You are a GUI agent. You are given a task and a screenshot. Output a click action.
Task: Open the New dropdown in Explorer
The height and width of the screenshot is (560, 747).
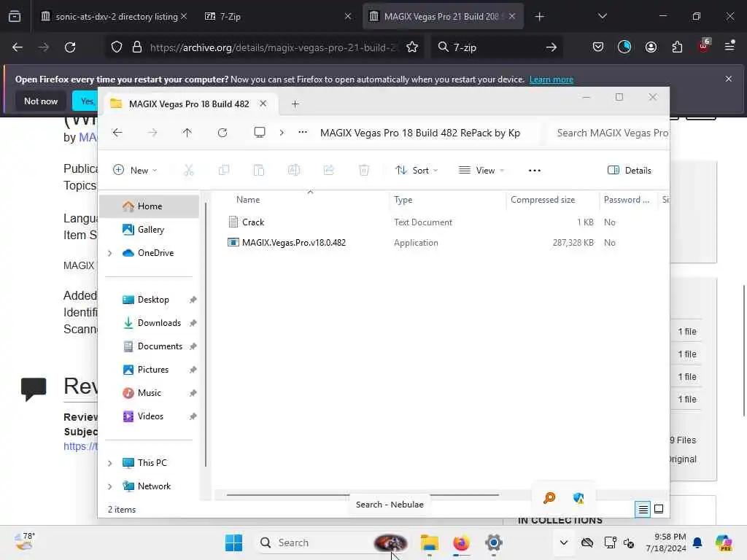[x=135, y=170]
